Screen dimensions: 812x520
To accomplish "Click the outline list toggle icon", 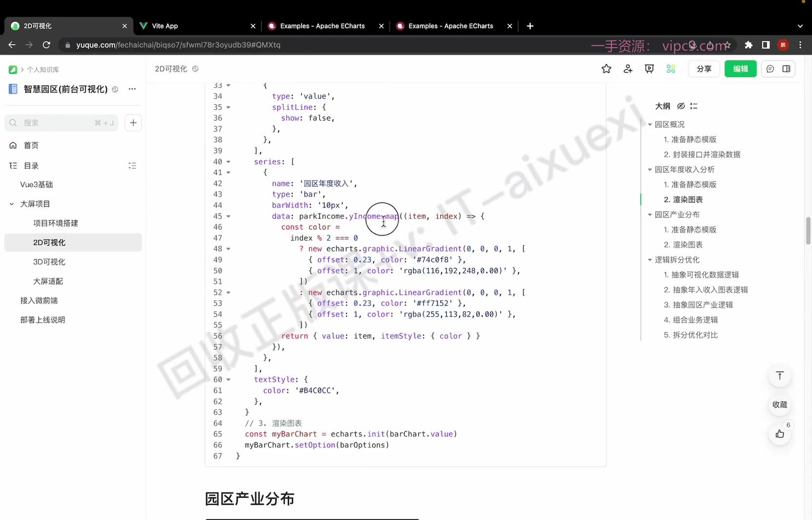I will (694, 106).
